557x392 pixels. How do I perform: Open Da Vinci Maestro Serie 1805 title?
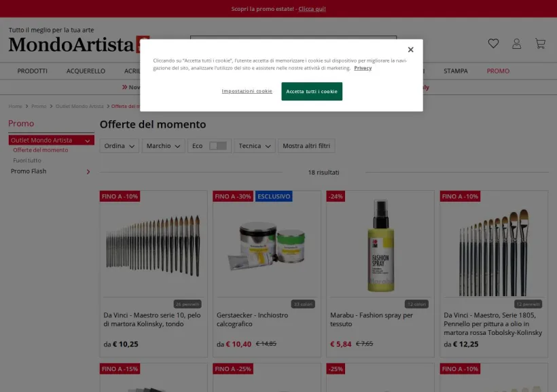(493, 323)
